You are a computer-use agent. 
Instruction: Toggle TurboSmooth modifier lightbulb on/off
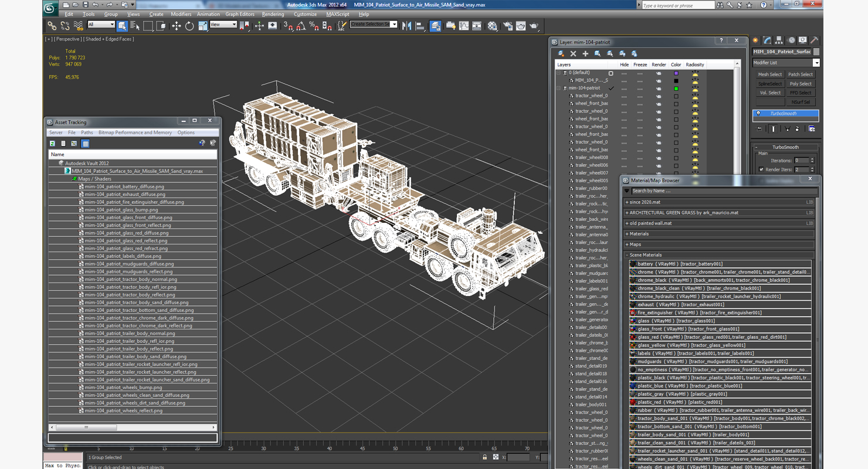758,114
